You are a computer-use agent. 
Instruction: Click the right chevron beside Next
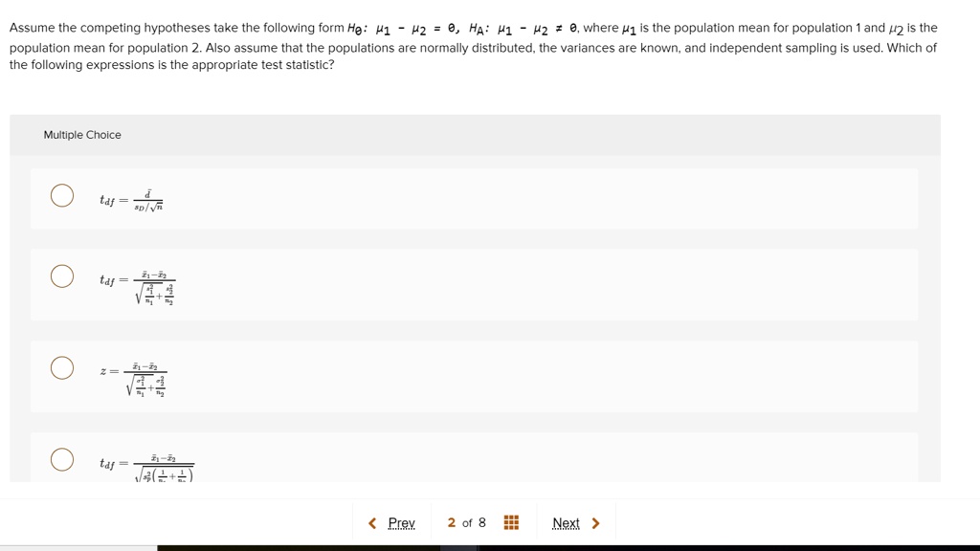596,523
